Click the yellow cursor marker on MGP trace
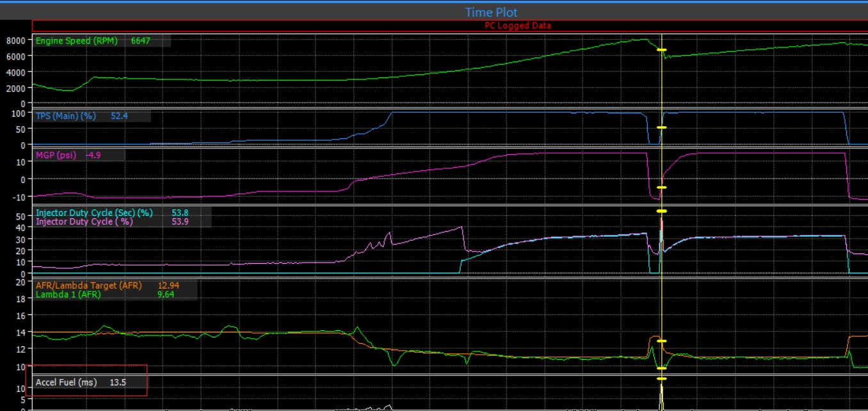This screenshot has width=868, height=411. click(662, 187)
